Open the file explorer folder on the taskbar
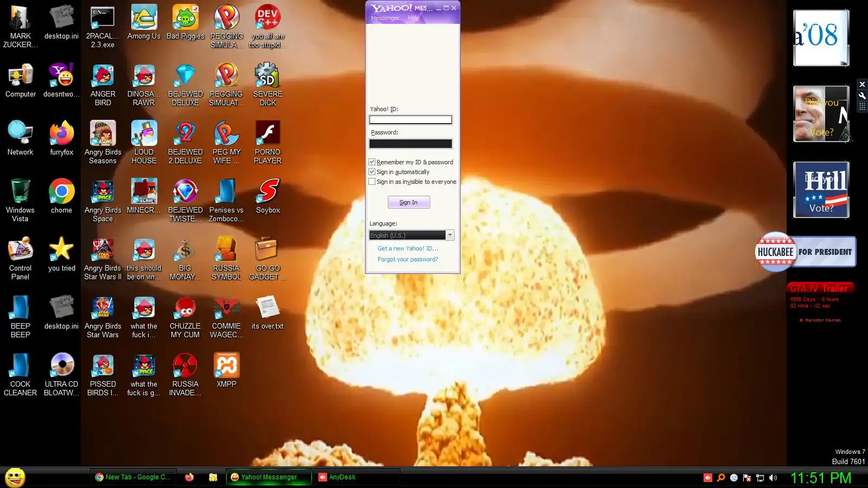The height and width of the screenshot is (488, 868). point(213,477)
